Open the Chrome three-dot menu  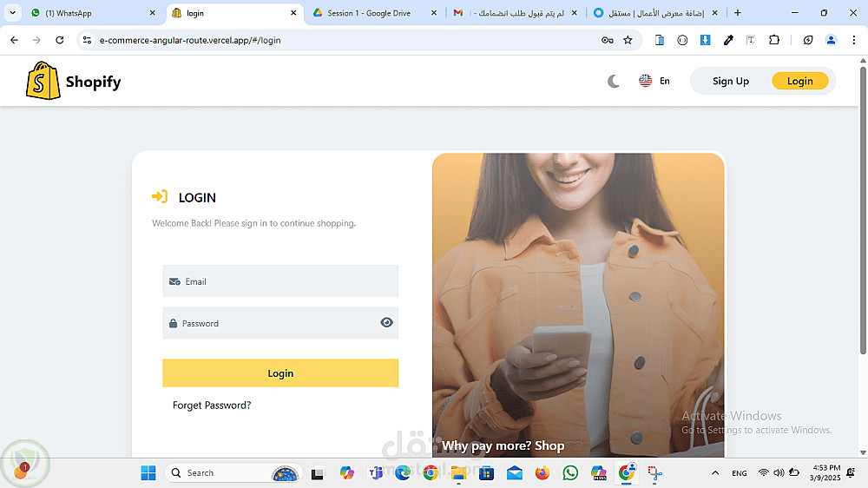pos(853,40)
